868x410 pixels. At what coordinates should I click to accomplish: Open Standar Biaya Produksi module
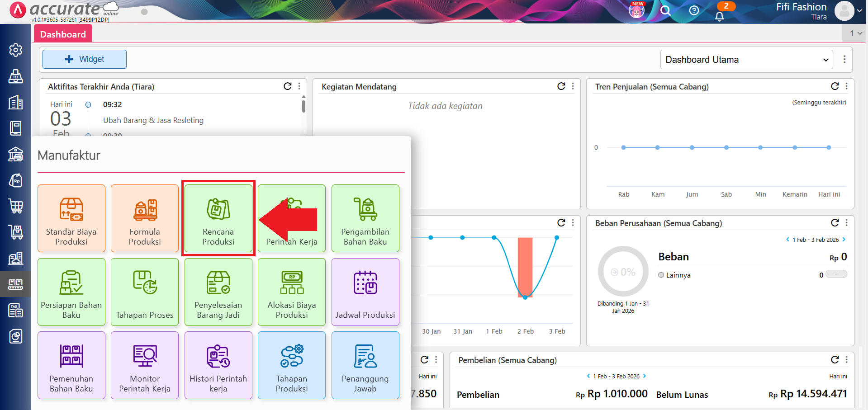click(71, 218)
